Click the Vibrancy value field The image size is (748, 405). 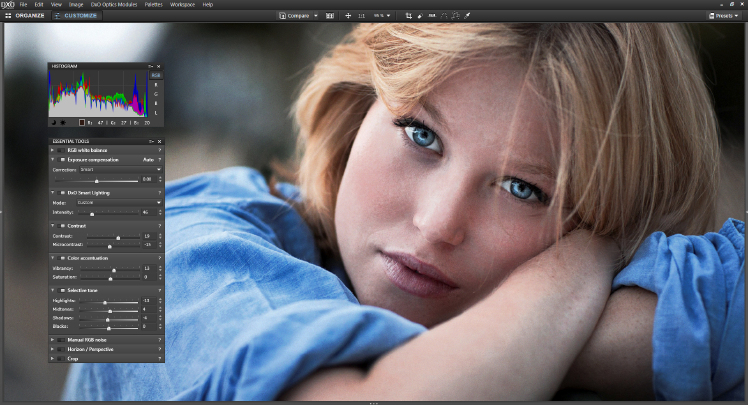[148, 269]
